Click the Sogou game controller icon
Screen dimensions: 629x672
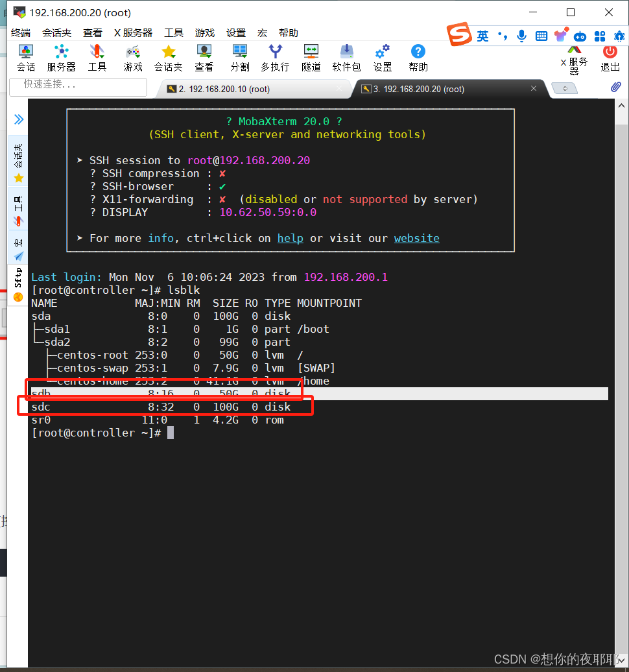[x=580, y=36]
